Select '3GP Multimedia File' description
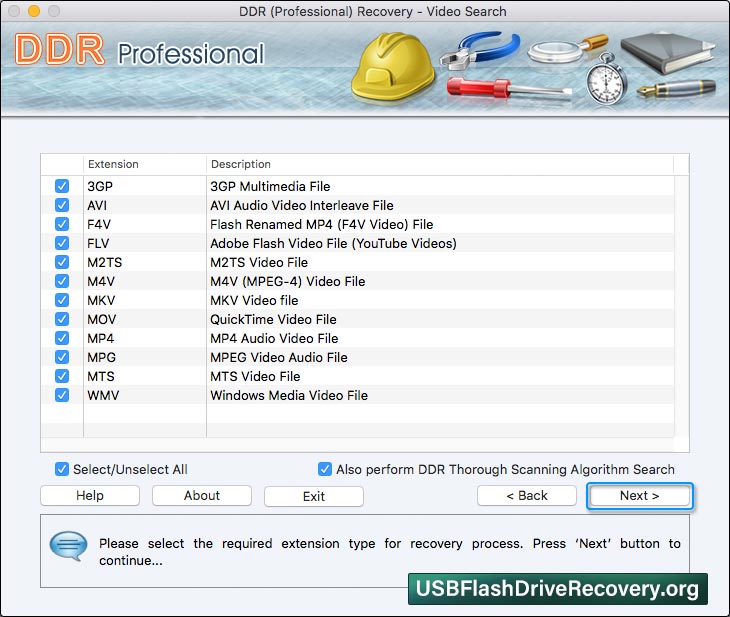Image resolution: width=730 pixels, height=617 pixels. point(270,186)
